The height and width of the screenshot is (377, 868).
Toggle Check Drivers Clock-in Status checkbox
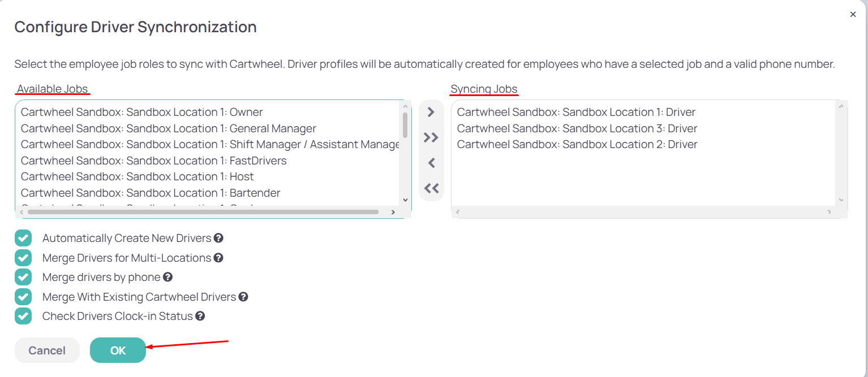click(23, 316)
